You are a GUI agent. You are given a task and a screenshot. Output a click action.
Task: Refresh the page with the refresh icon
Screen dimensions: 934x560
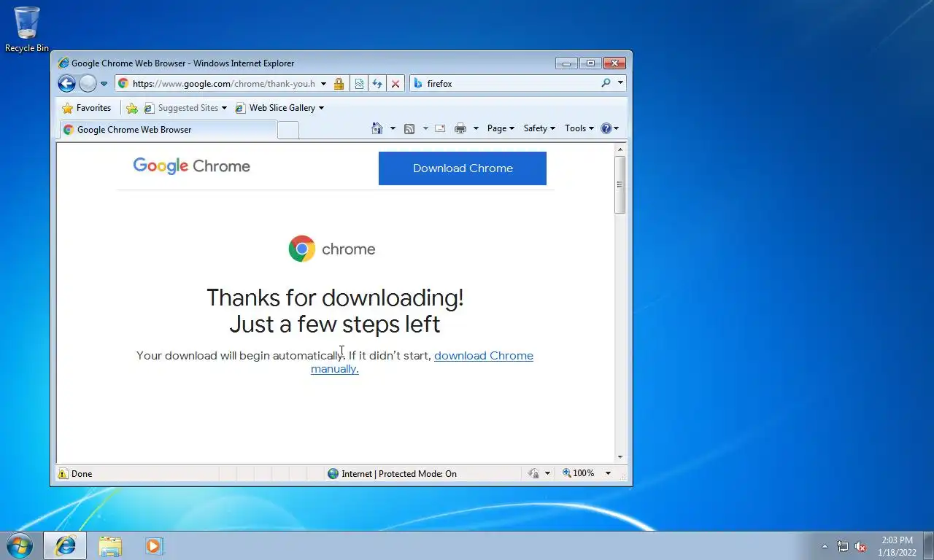[377, 84]
